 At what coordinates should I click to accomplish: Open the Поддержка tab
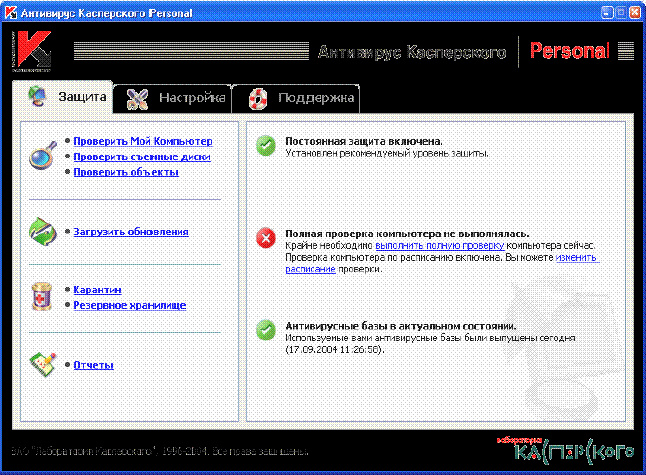[x=296, y=98]
